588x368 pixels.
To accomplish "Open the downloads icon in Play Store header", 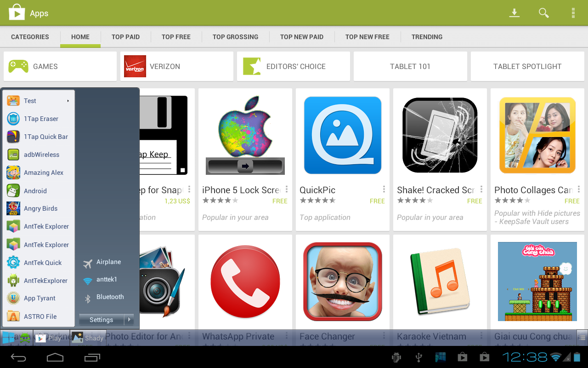I will tap(514, 13).
